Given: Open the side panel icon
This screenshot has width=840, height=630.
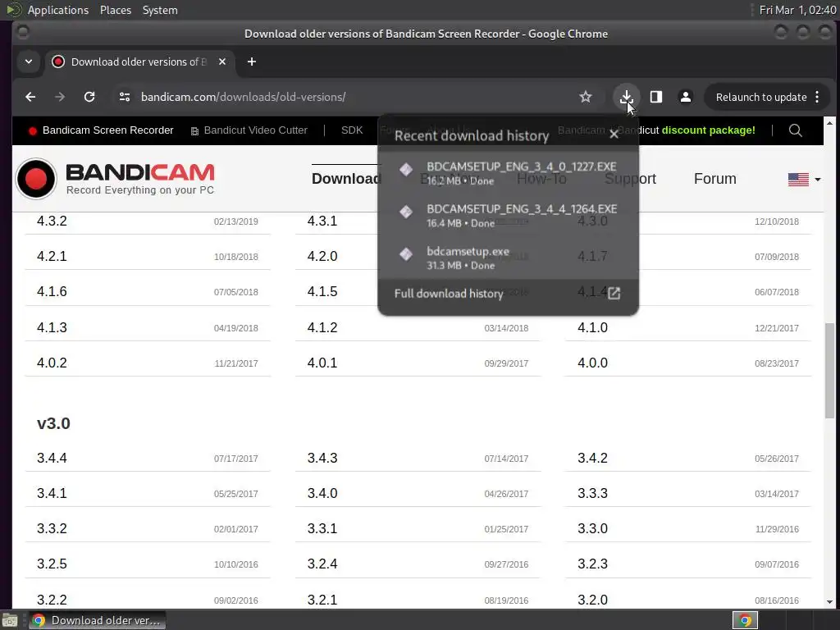Looking at the screenshot, I should point(655,97).
